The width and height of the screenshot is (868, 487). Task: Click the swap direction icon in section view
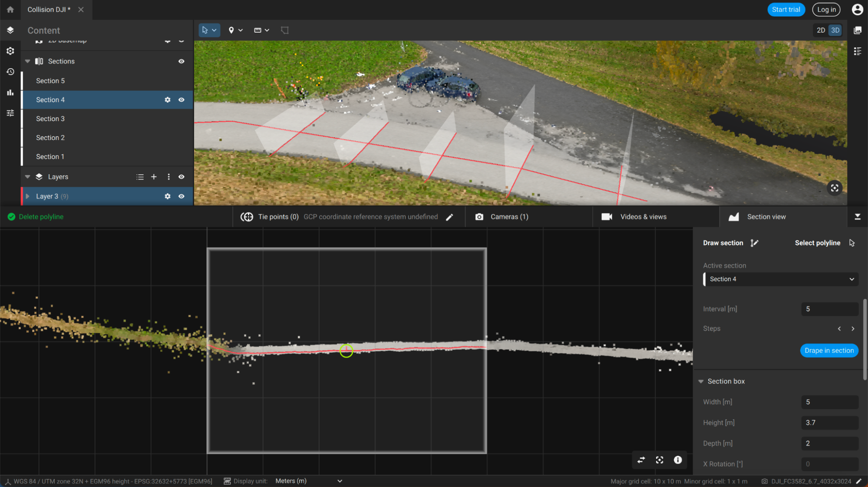[641, 460]
